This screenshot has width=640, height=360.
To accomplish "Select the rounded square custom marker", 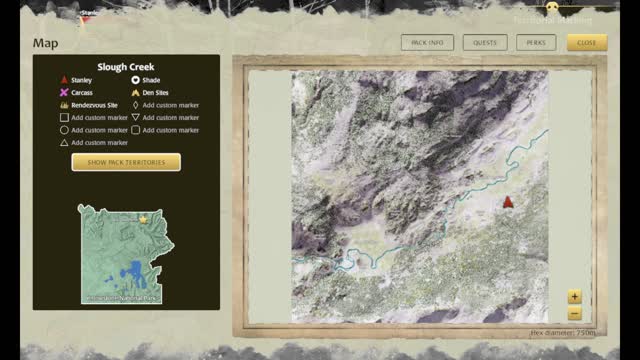I will [136, 130].
